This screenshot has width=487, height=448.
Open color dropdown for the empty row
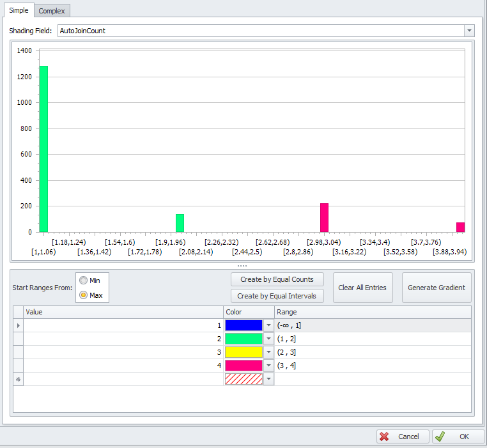point(268,379)
